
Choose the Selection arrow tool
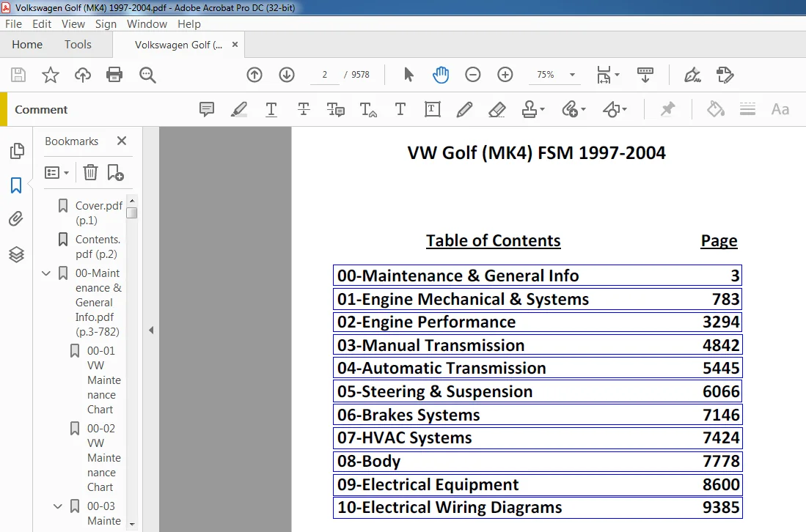pyautogui.click(x=409, y=75)
